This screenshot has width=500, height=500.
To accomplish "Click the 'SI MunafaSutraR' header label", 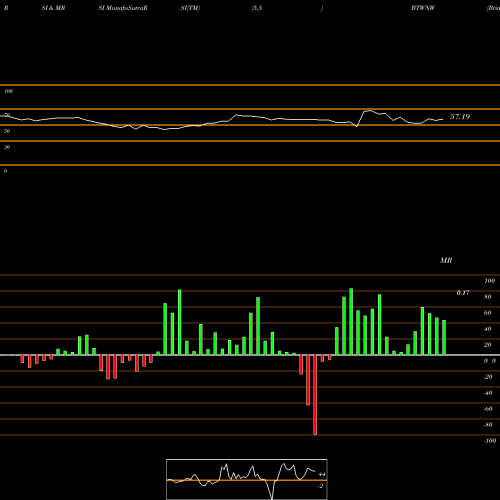I will click(123, 8).
